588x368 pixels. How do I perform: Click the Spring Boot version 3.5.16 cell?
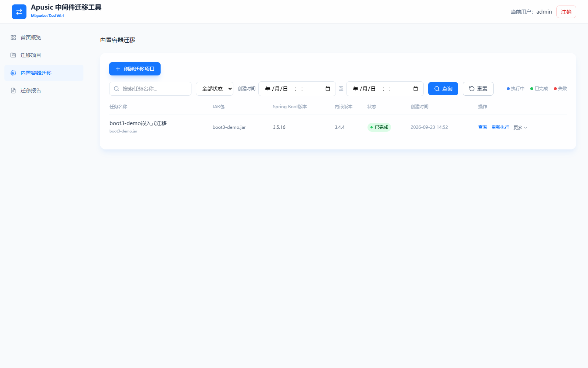click(x=279, y=127)
